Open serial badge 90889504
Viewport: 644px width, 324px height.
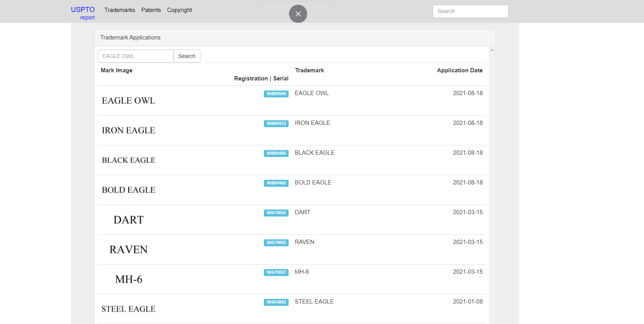pos(276,94)
